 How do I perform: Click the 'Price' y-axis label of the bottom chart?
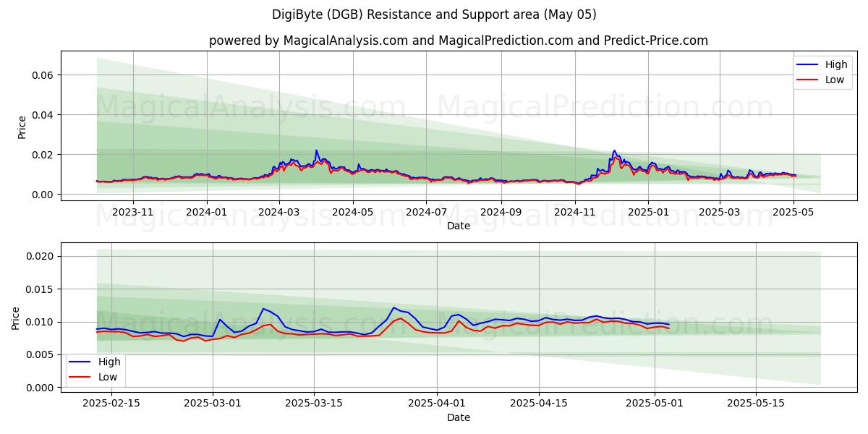coord(16,318)
